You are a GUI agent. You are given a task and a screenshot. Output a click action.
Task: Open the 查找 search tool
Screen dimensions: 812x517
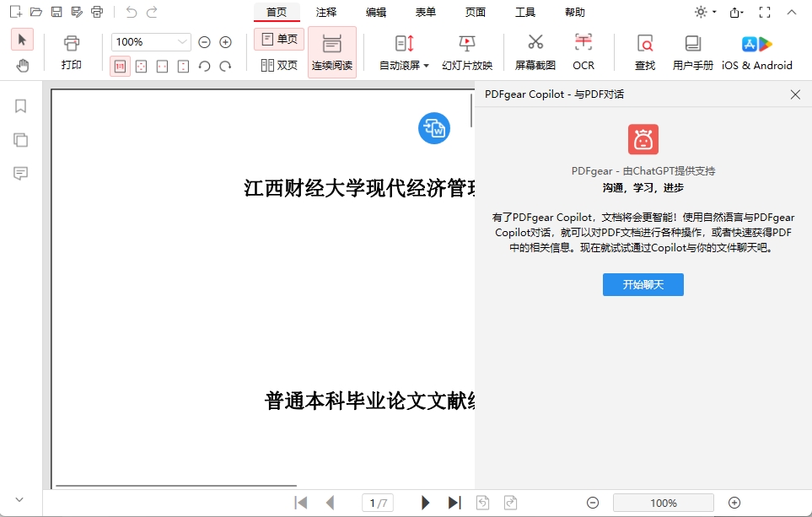tap(645, 51)
